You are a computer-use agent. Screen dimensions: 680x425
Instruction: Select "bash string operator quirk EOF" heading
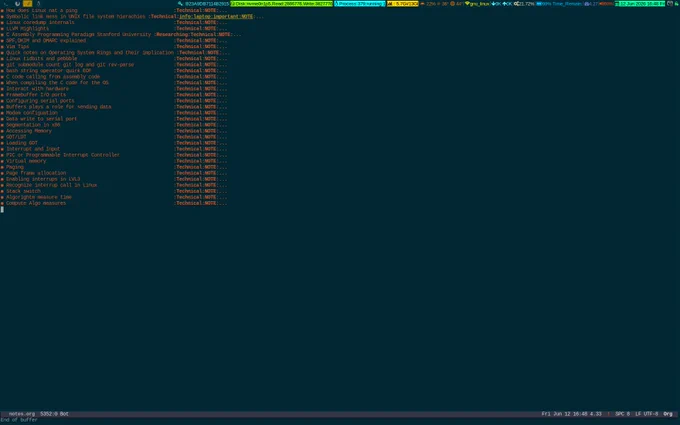tap(49, 71)
